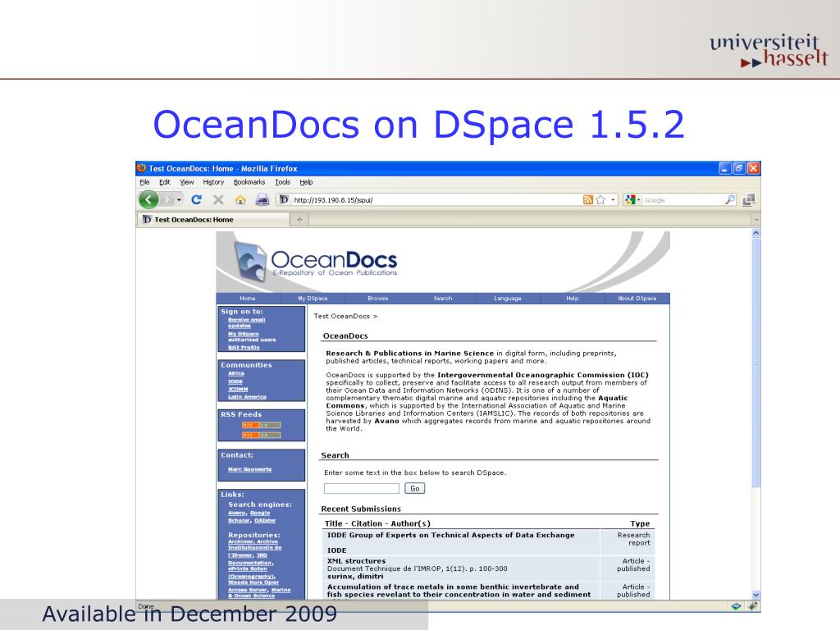The width and height of the screenshot is (840, 630).
Task: Open the Edit menu
Action: tap(164, 182)
